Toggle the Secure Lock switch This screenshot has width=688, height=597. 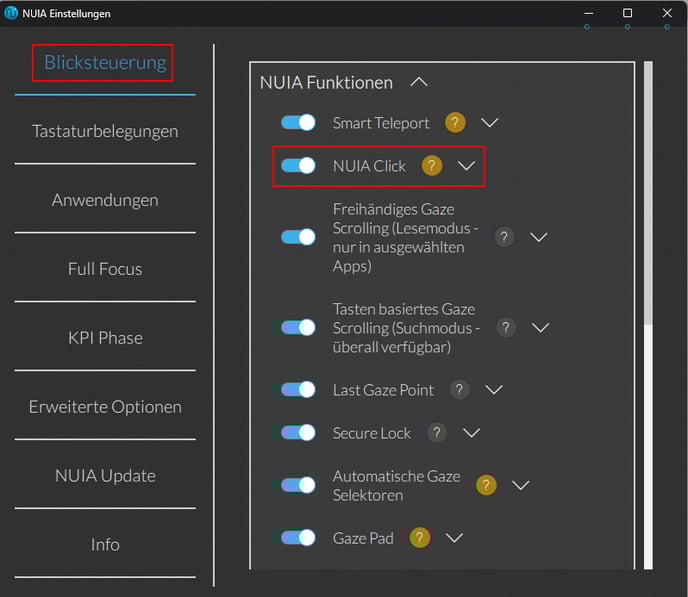pyautogui.click(x=298, y=433)
